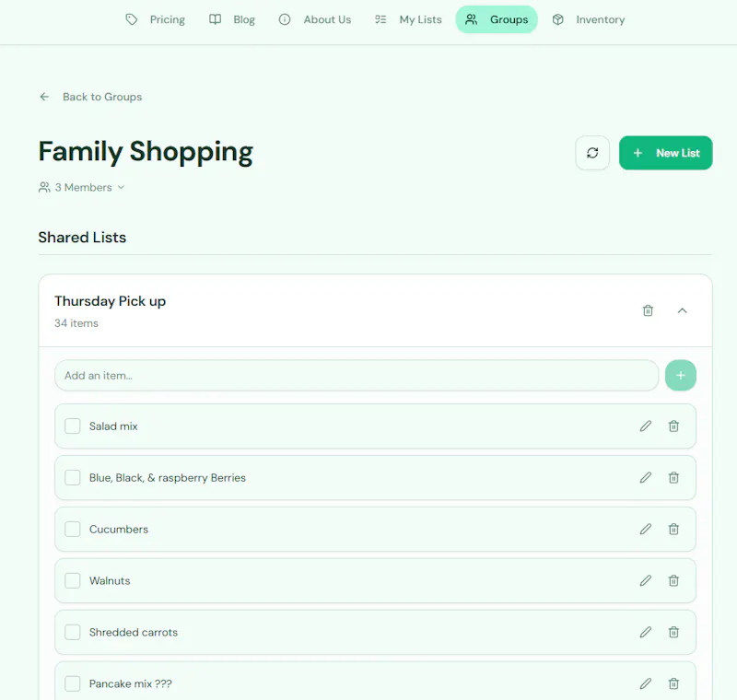Mark Walnuts as done
The height and width of the screenshot is (700, 737).
pyautogui.click(x=73, y=580)
